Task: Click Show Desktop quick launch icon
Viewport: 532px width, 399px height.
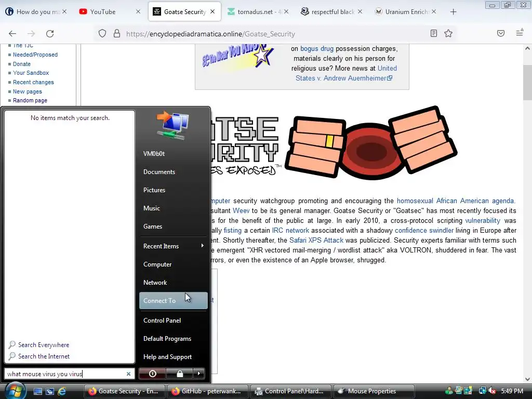Action: tap(37, 391)
